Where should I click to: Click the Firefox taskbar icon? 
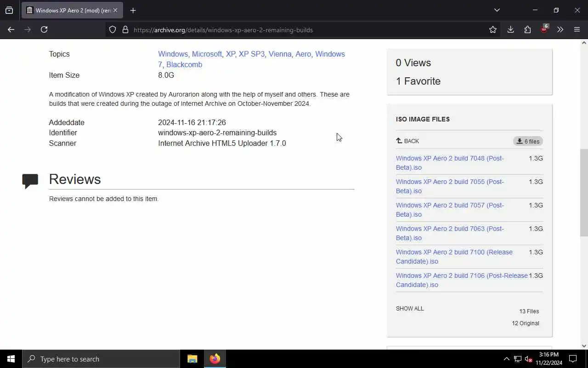[215, 359]
